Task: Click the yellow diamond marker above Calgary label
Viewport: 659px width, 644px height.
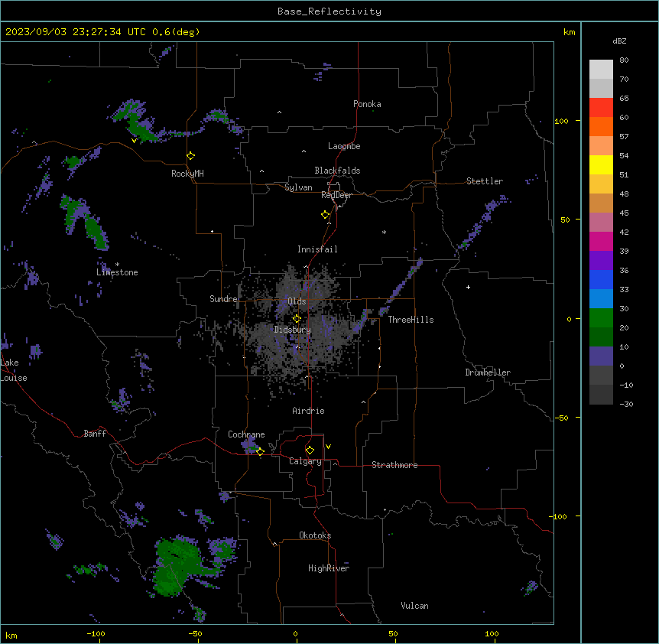Action: (310, 450)
